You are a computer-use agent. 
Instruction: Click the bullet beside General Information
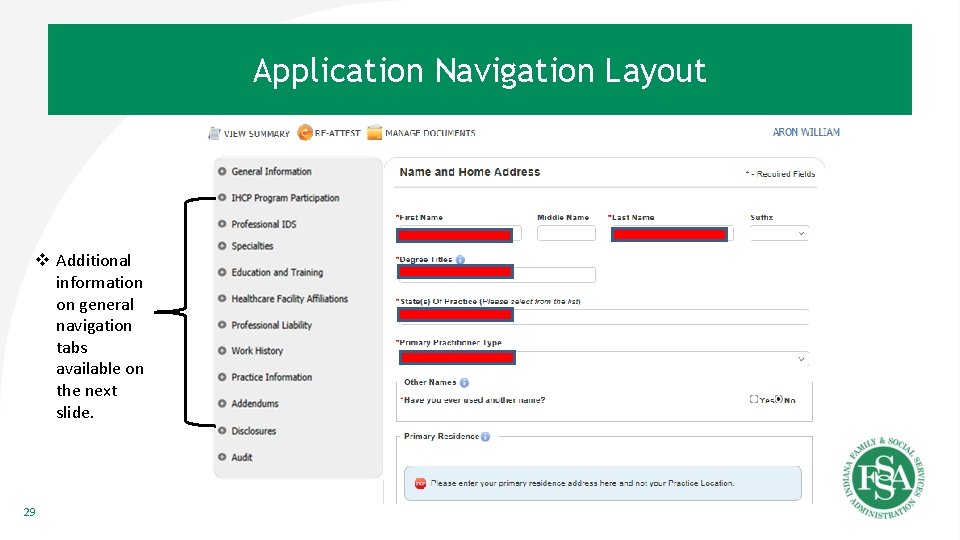coord(222,171)
